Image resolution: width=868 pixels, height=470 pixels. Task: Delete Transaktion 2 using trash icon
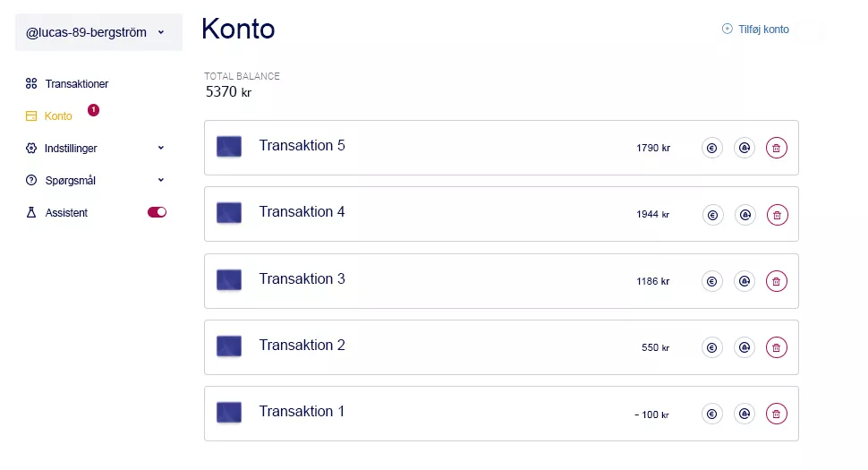tap(776, 347)
